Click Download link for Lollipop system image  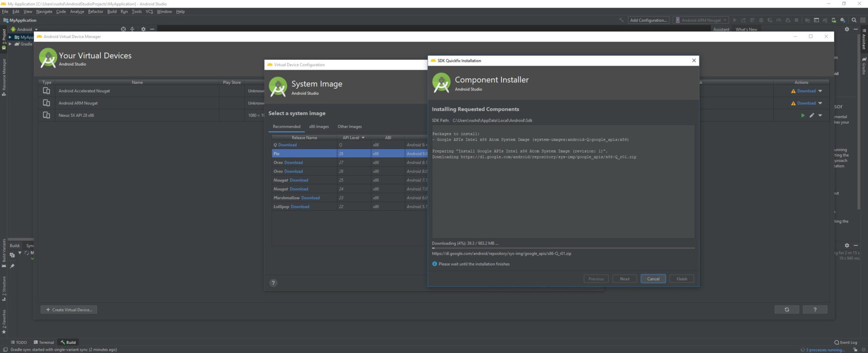tap(300, 207)
